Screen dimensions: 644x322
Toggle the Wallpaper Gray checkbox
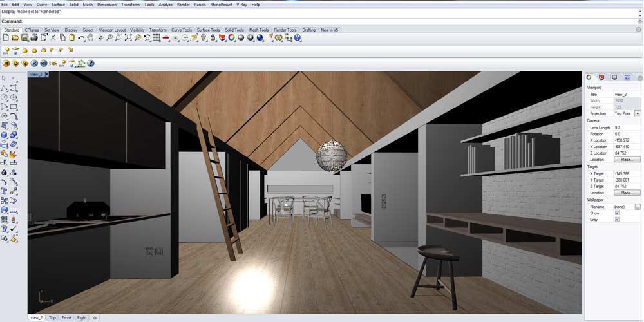click(617, 220)
